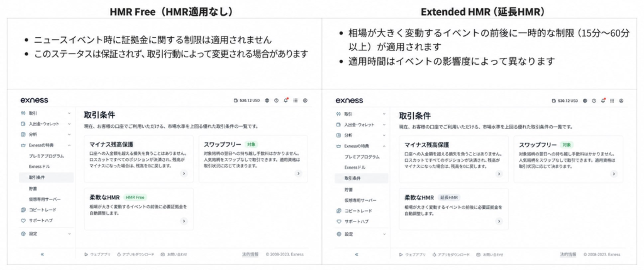The image size is (644, 270).
Task: Open the profile icon in Extended HMR panel
Action: (x=621, y=101)
